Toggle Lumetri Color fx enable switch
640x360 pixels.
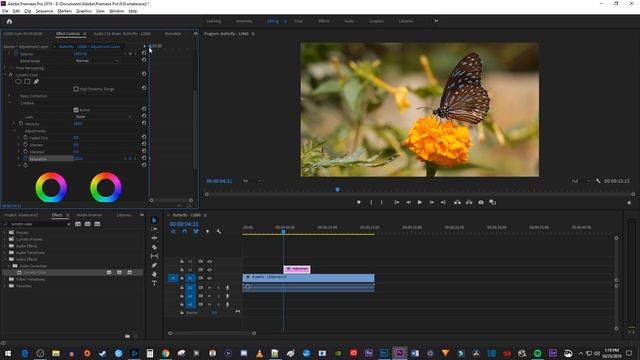(x=11, y=75)
